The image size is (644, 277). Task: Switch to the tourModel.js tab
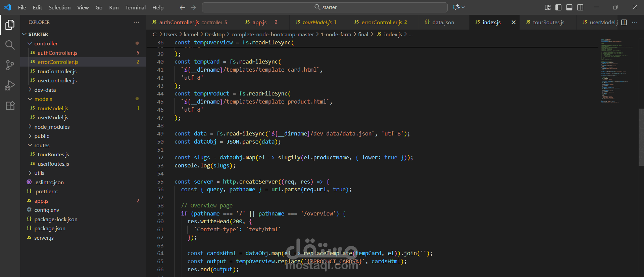318,22
